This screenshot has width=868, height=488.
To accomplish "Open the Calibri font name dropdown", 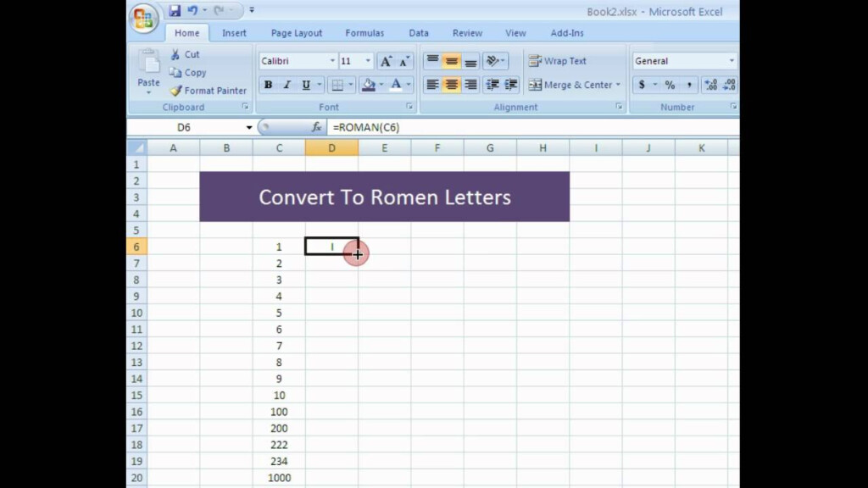I will coord(332,61).
